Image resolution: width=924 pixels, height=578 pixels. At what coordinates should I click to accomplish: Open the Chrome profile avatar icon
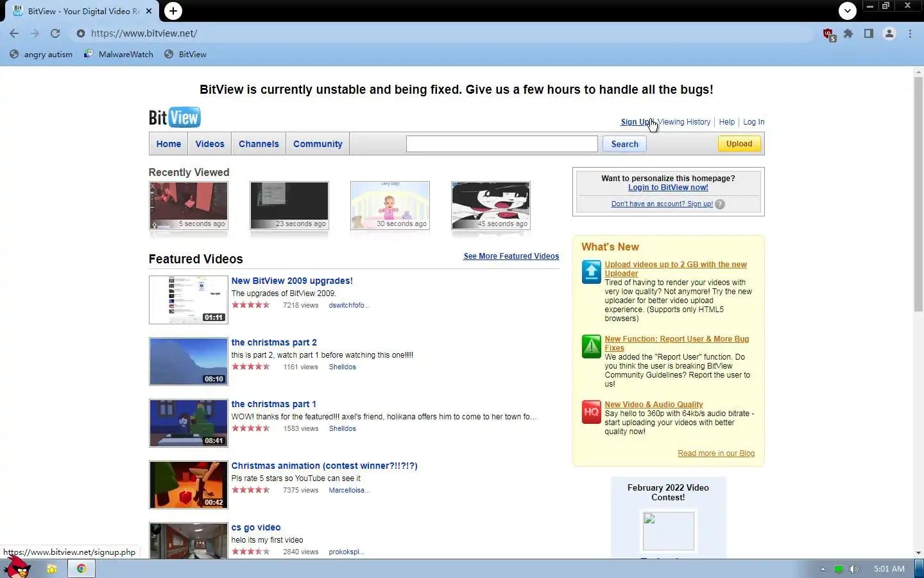pos(889,33)
